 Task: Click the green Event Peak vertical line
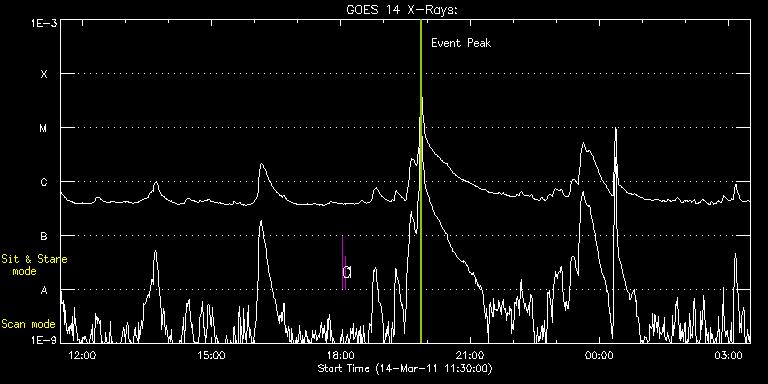click(421, 181)
